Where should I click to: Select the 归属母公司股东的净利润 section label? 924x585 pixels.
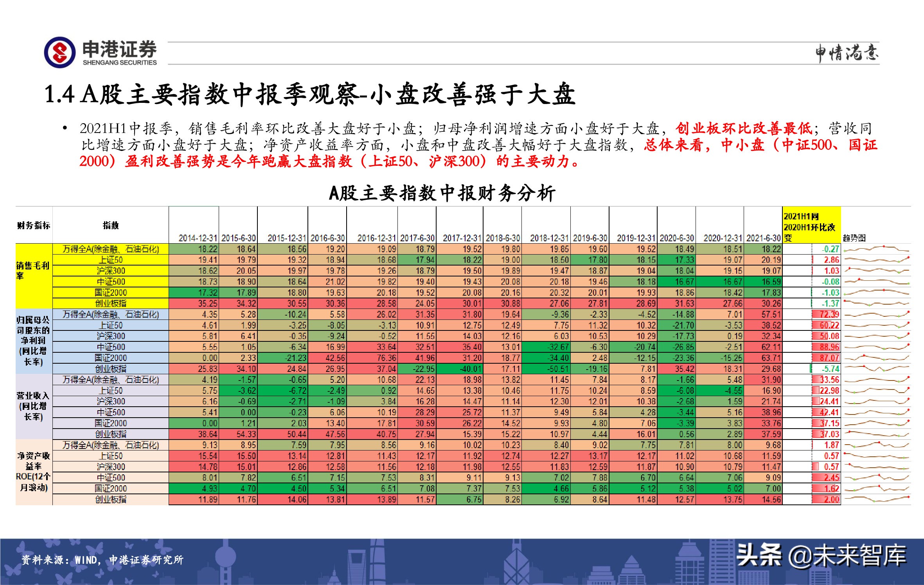(x=34, y=341)
